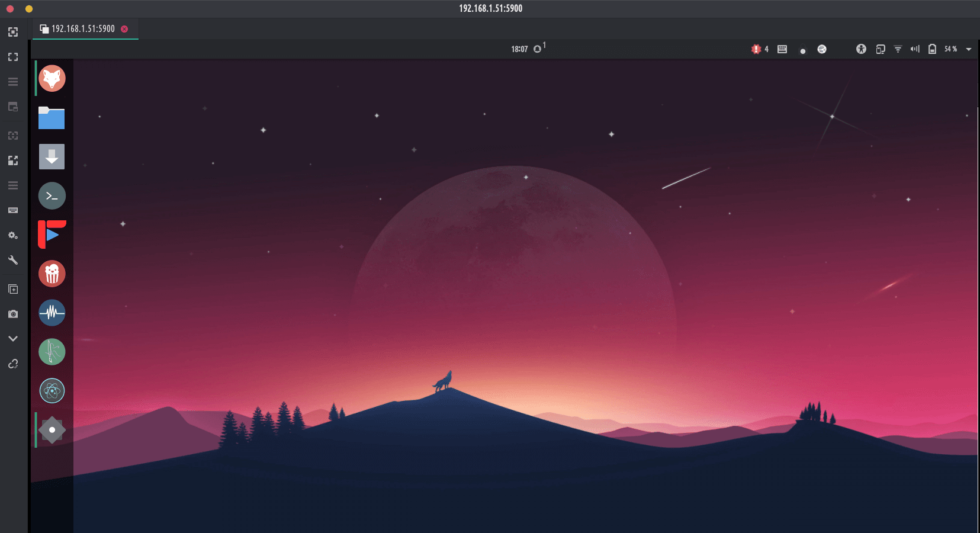Open notifications via the bell with badge 1
980x533 pixels.
click(x=539, y=48)
